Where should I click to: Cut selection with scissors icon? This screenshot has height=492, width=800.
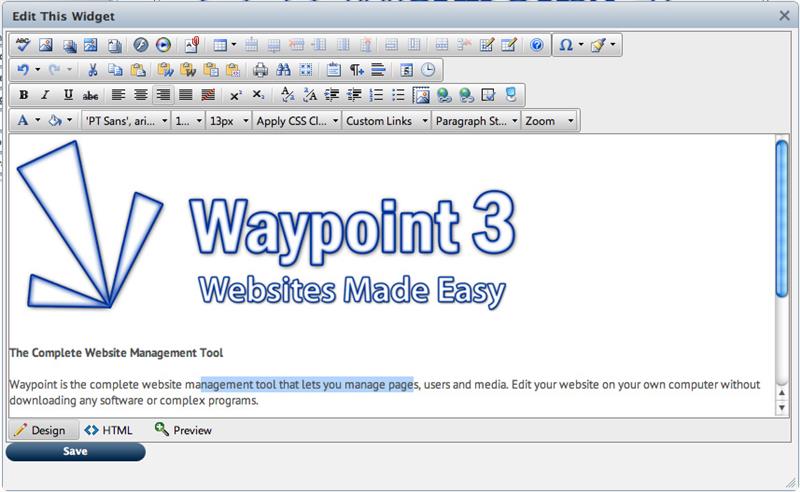tap(92, 70)
